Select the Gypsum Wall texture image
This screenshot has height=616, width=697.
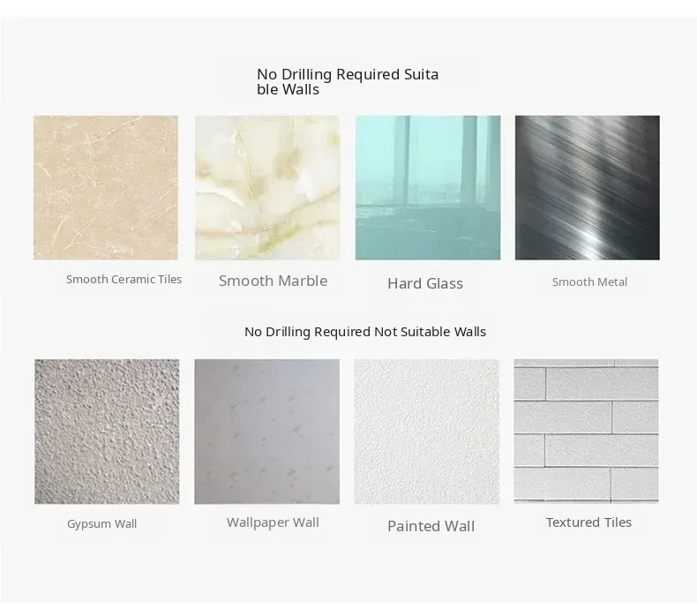coord(107,432)
